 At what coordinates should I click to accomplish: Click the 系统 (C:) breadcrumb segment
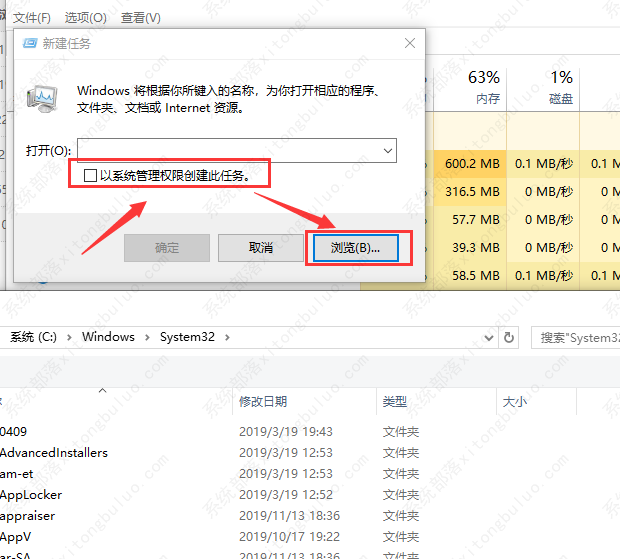[33, 337]
